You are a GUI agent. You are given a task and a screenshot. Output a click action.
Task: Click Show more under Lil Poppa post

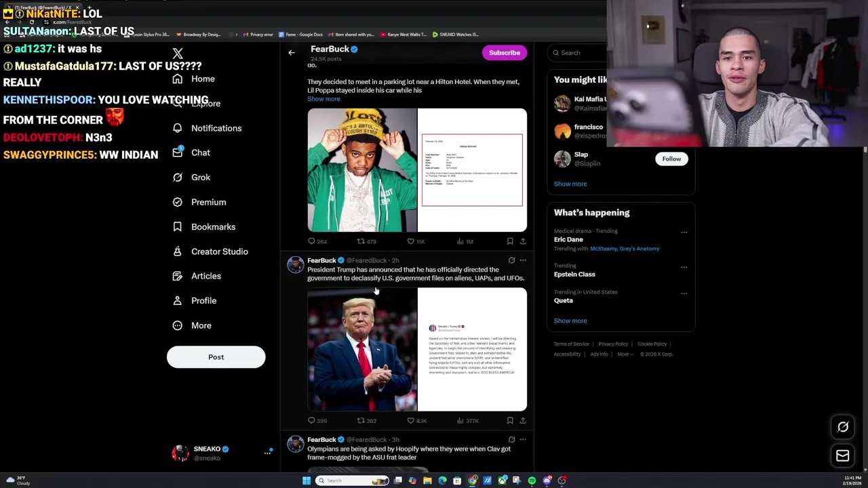[323, 99]
